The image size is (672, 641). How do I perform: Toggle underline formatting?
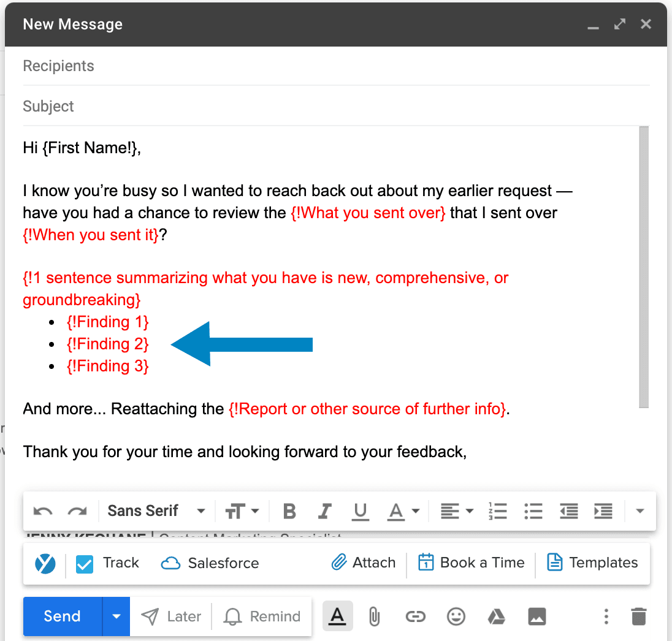tap(360, 510)
